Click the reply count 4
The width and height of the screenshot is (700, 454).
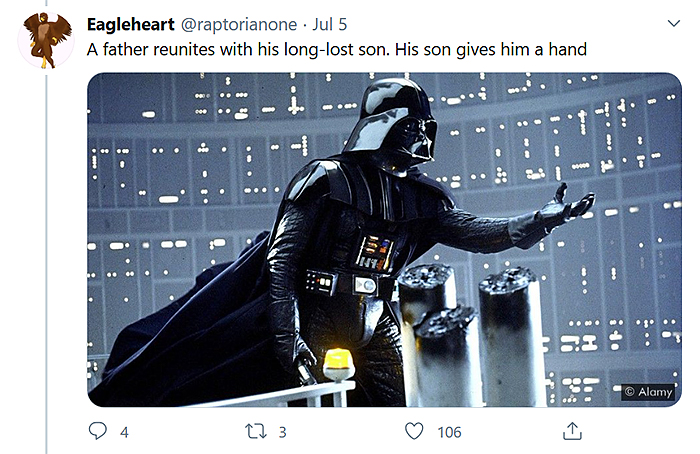tap(124, 432)
